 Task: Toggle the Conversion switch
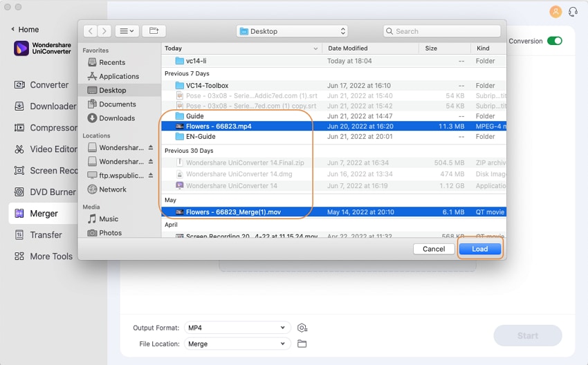point(555,41)
